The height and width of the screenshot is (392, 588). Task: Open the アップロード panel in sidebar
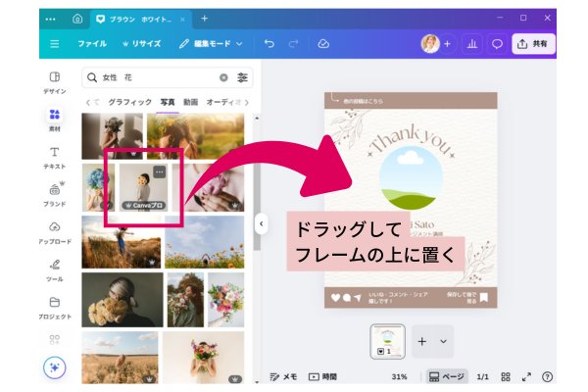point(55,231)
